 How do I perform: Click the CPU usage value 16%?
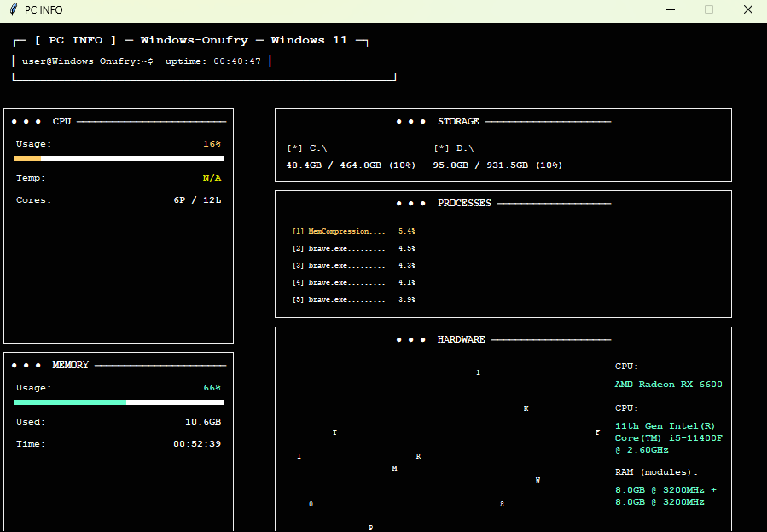tap(212, 144)
